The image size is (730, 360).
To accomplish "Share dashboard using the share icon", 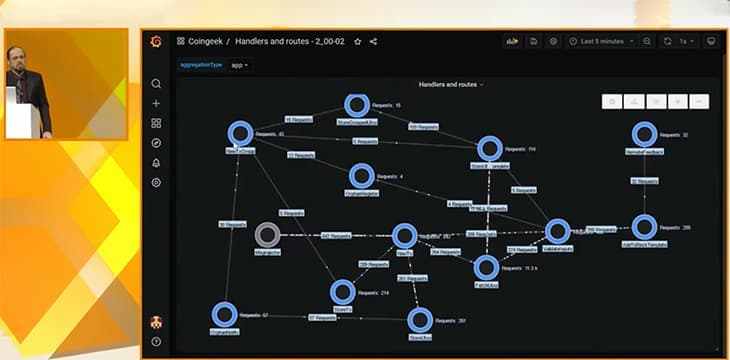I will tap(373, 41).
